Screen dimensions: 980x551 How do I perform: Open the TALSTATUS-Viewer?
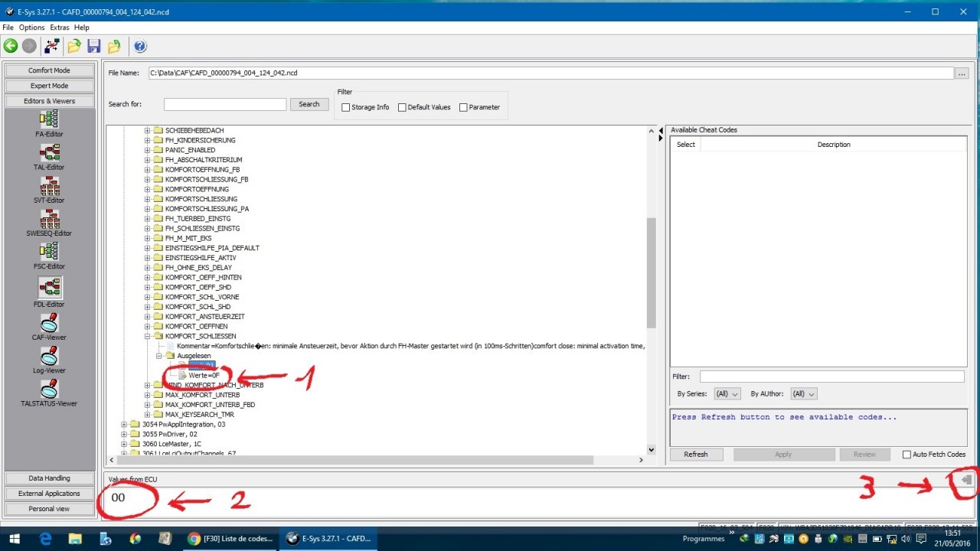[x=50, y=393]
